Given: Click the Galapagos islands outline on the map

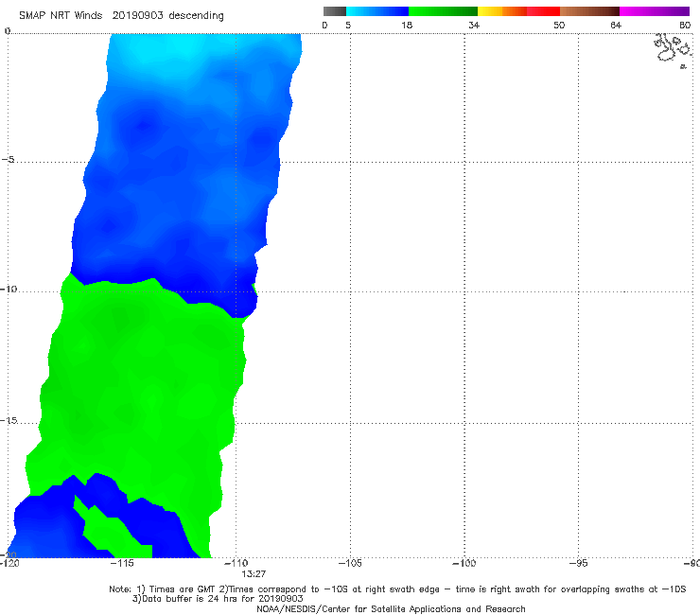Looking at the screenshot, I should pyautogui.click(x=673, y=49).
